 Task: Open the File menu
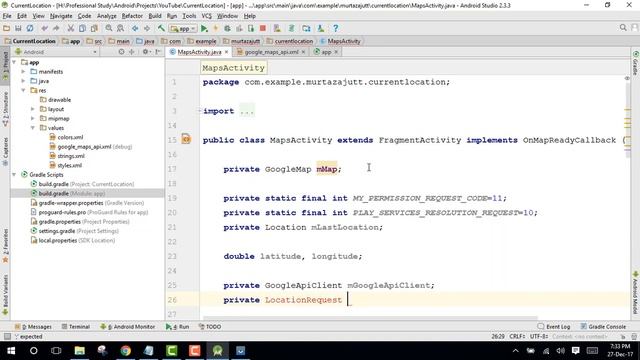click(x=7, y=16)
